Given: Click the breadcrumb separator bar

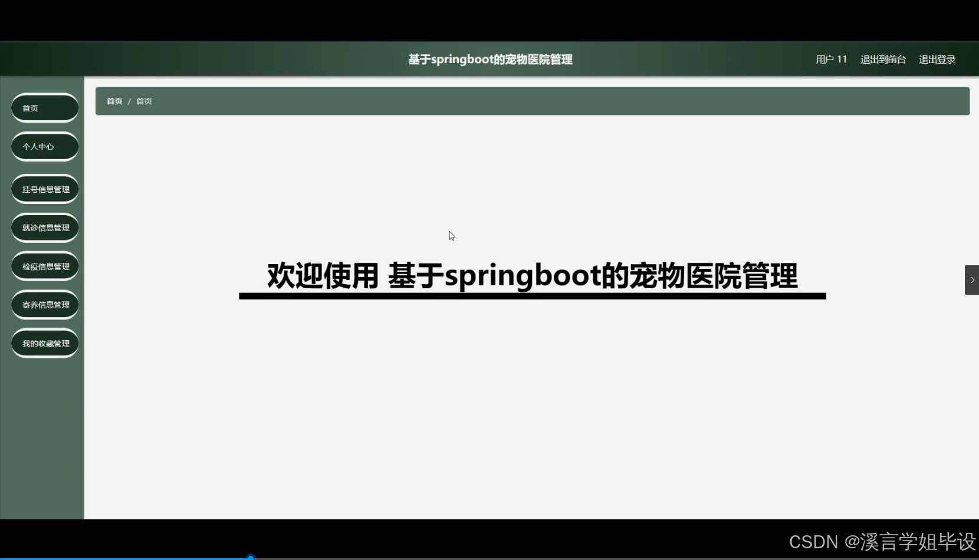Looking at the screenshot, I should (x=130, y=101).
